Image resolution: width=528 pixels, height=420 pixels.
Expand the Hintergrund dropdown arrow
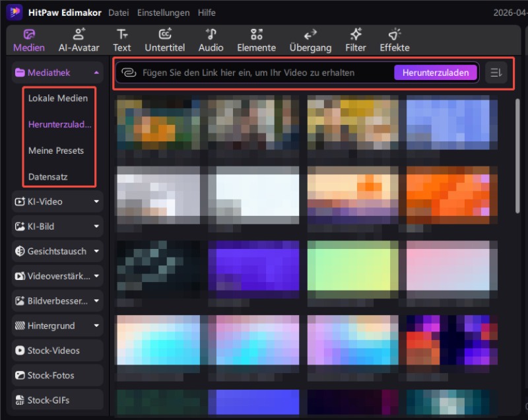pos(96,326)
